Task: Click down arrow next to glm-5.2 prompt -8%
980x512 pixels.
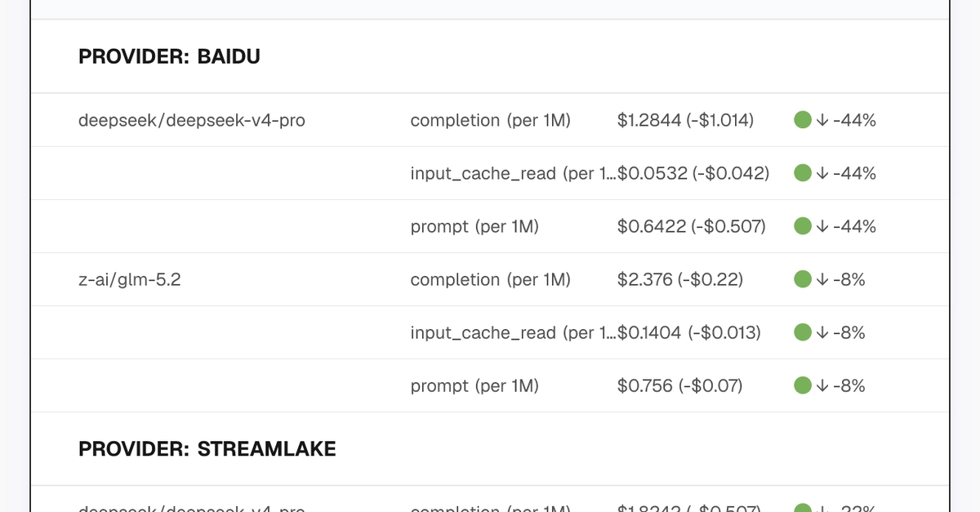Action: [x=822, y=385]
